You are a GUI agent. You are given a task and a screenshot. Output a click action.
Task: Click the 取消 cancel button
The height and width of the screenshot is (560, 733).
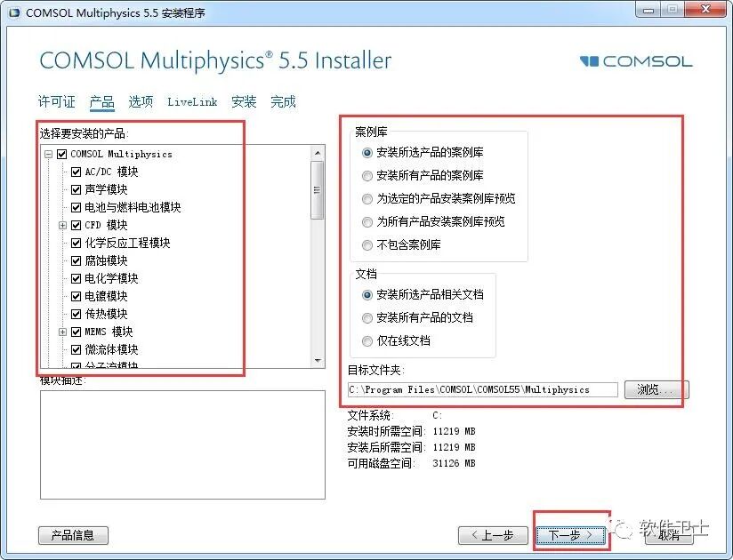click(669, 535)
